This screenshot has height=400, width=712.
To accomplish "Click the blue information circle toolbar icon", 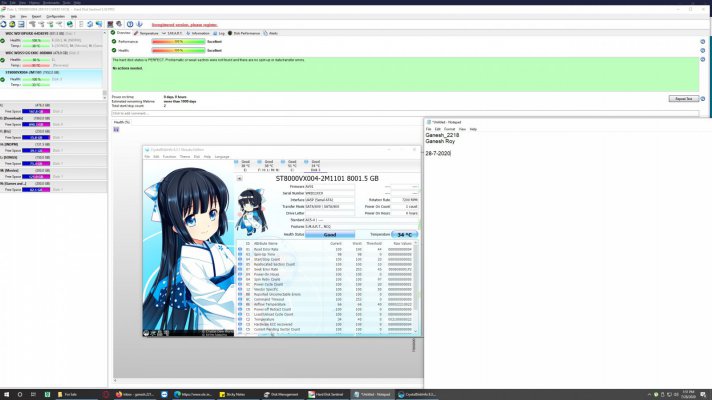I will point(130,24).
